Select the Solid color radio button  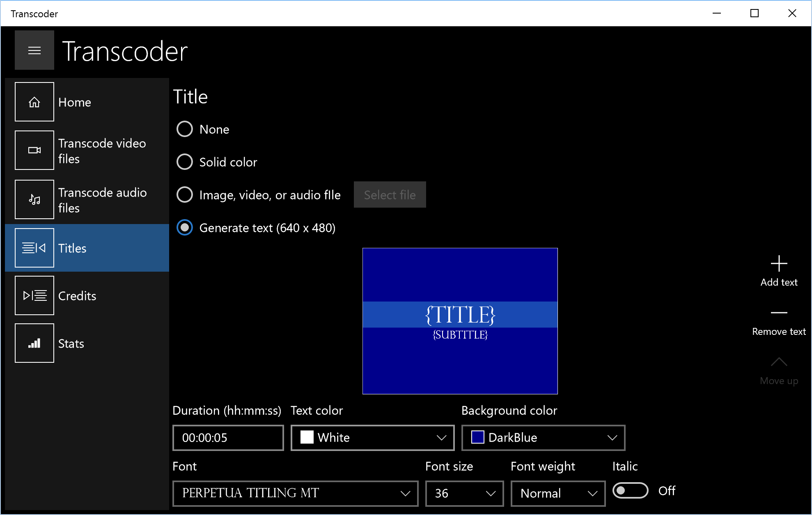pos(185,162)
